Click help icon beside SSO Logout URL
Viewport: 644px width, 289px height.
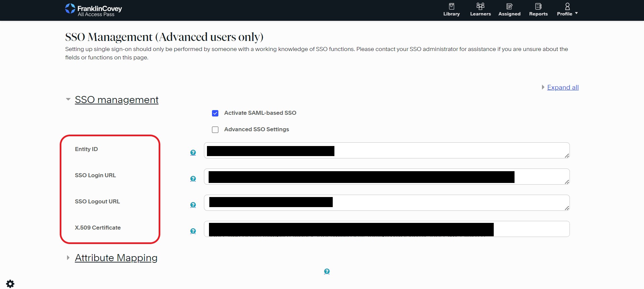(193, 205)
